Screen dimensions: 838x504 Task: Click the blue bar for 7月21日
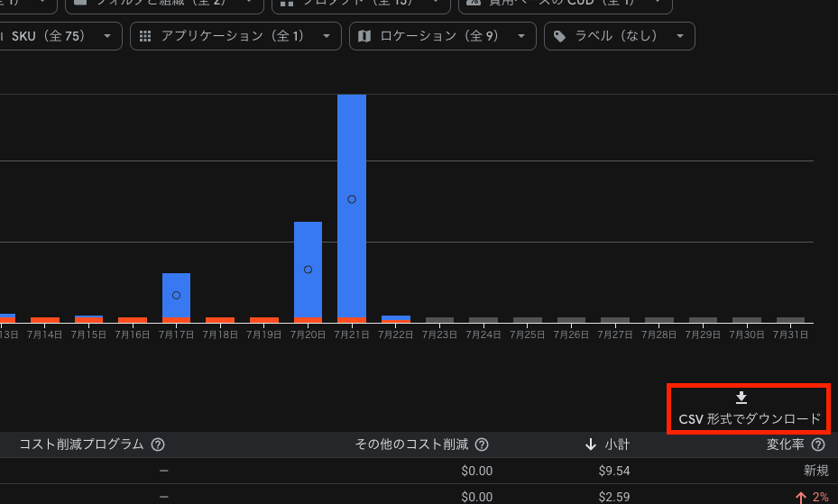tap(352, 206)
